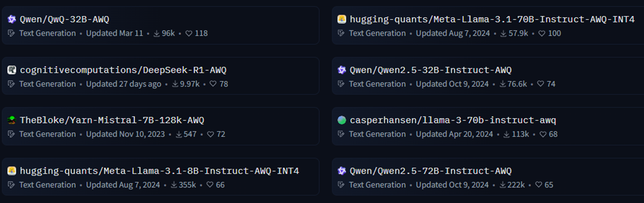Open casperhansen/llama-3-70b-instruct-awq model
This screenshot has height=203, width=644.
point(452,121)
